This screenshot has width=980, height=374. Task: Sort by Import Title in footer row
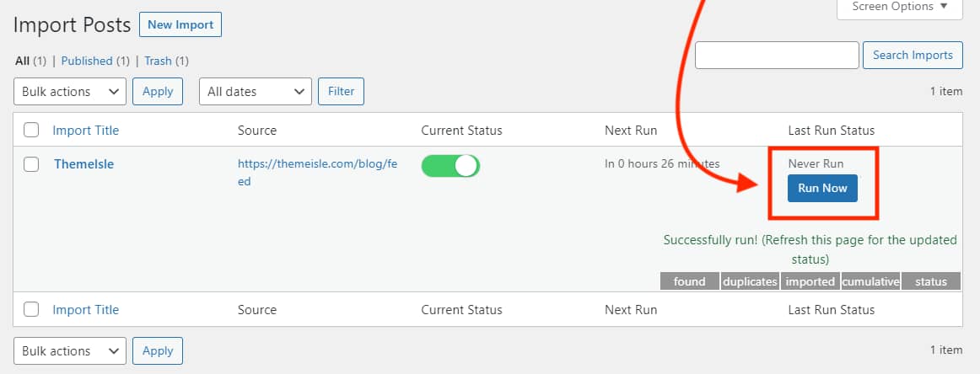(x=86, y=310)
